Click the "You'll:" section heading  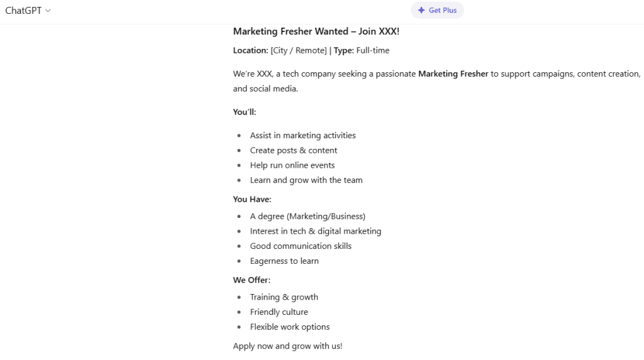pos(245,112)
